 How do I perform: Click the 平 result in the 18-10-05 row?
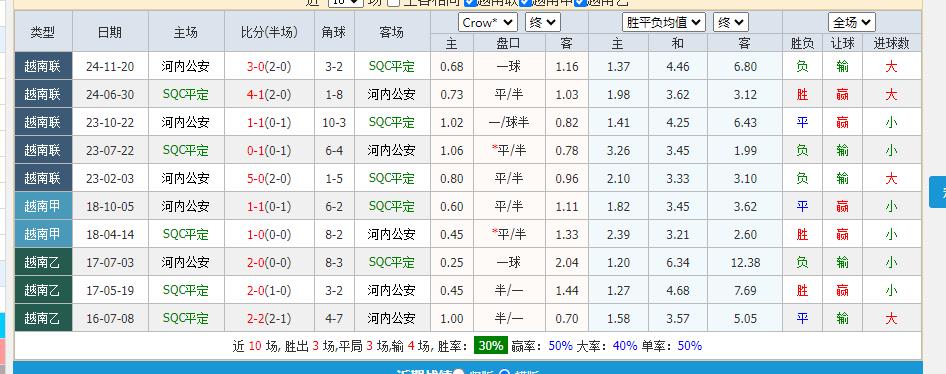802,206
